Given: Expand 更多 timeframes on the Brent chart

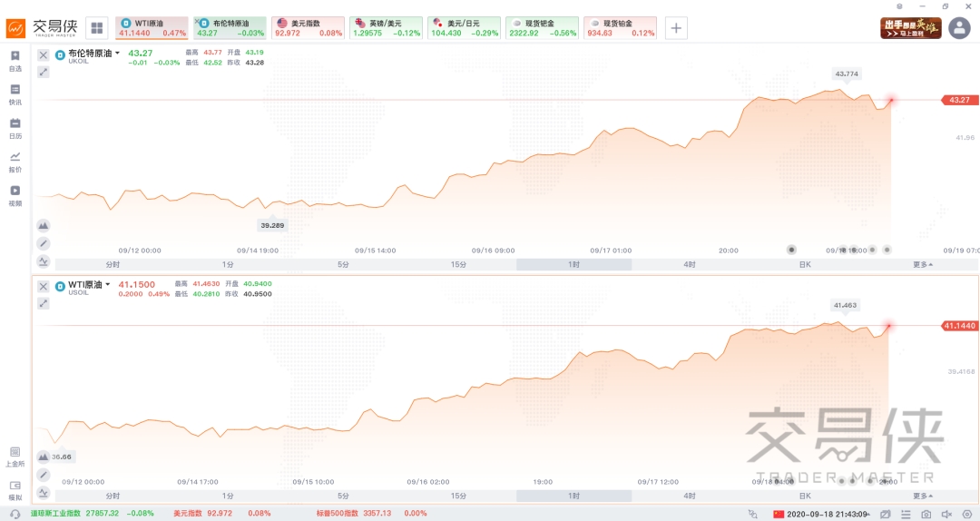Looking at the screenshot, I should [923, 265].
